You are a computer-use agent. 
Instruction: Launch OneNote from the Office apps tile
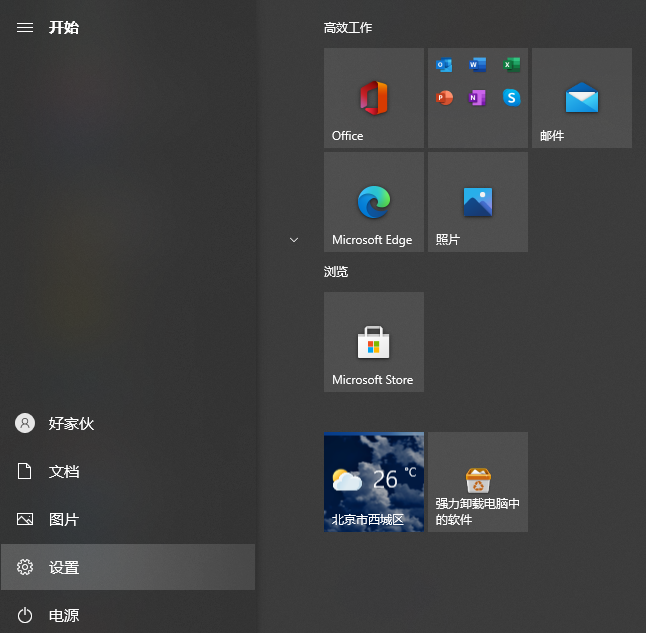pyautogui.click(x=477, y=98)
